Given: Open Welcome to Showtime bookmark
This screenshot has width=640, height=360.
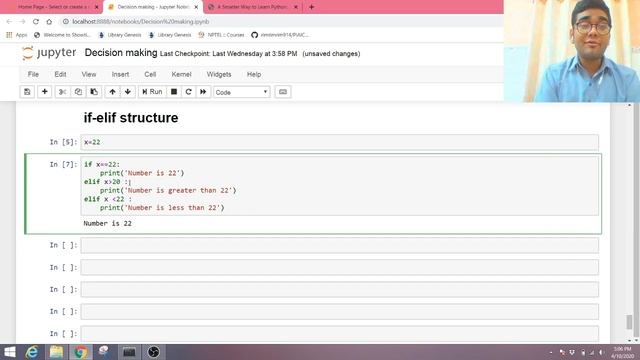Looking at the screenshot, I should tap(62, 35).
